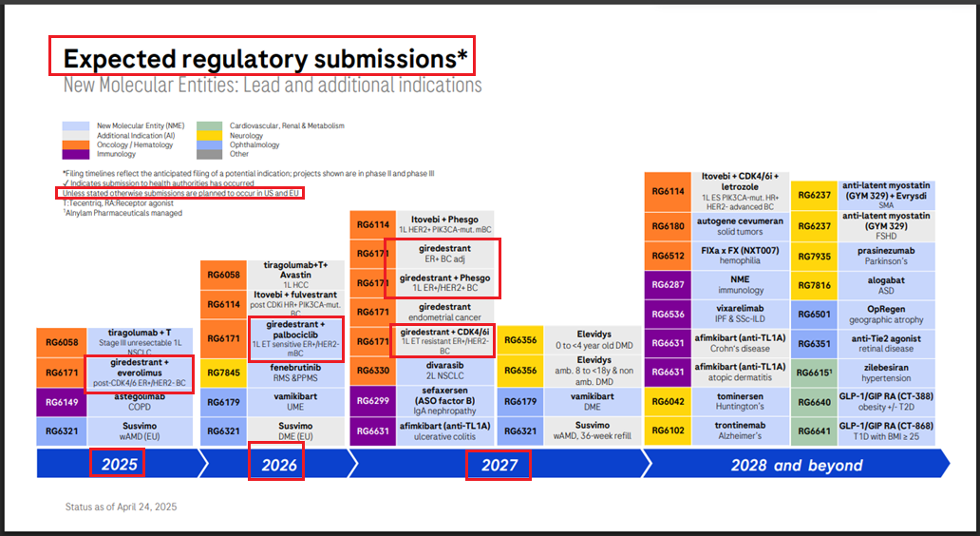Select the "prasinezumab Parkinson's" cell

tap(886, 256)
